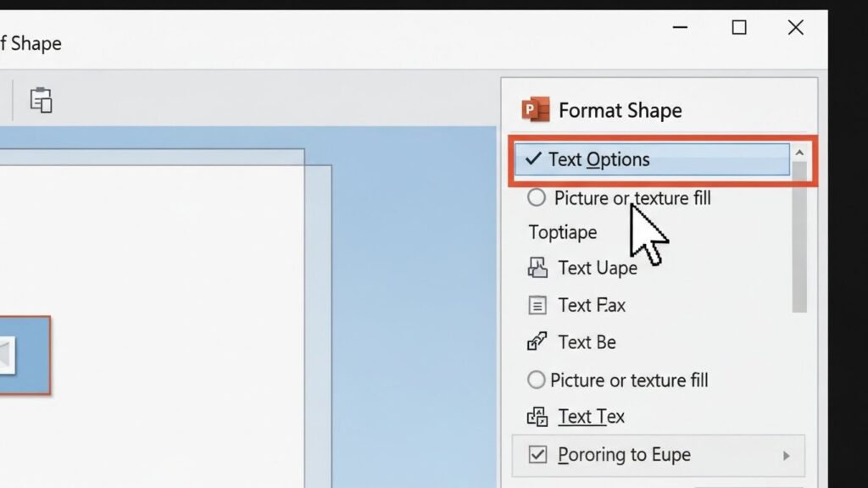Click the Text Be icon
The height and width of the screenshot is (488, 868).
coord(538,342)
